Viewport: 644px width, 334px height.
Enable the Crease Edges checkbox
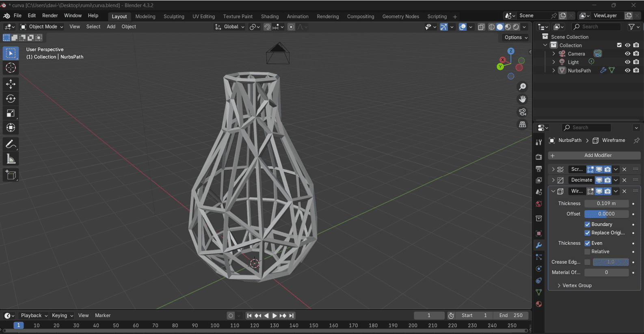pyautogui.click(x=587, y=262)
